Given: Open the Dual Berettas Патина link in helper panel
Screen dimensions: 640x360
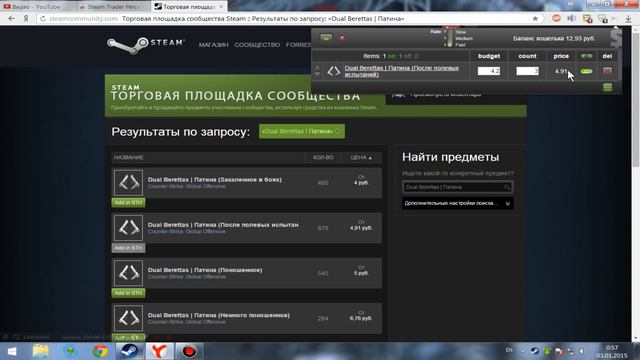Looking at the screenshot, I should 402,71.
